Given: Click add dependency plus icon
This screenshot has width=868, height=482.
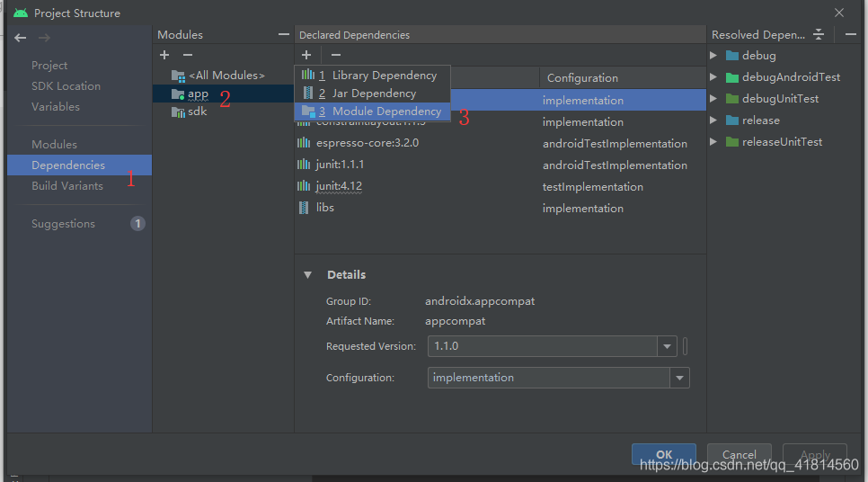Looking at the screenshot, I should point(306,55).
